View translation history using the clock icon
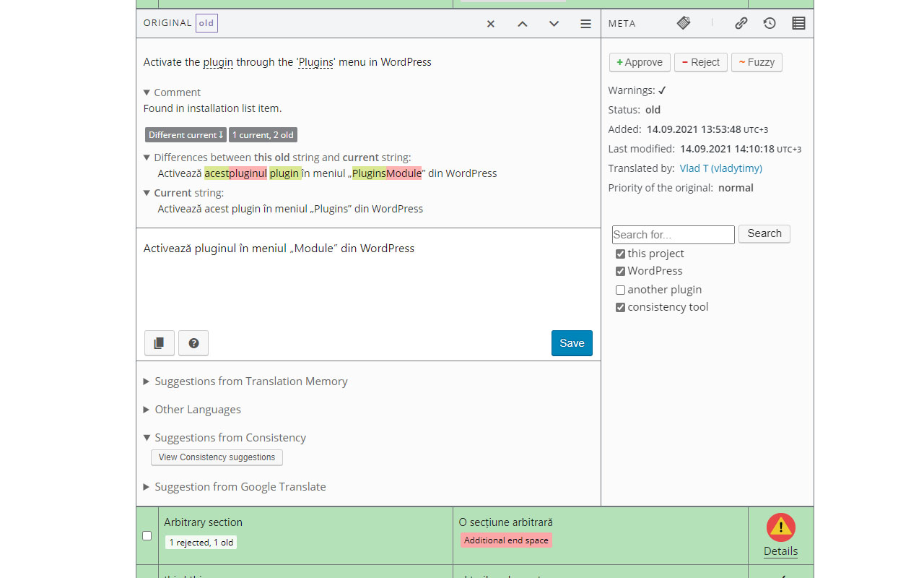 click(770, 23)
